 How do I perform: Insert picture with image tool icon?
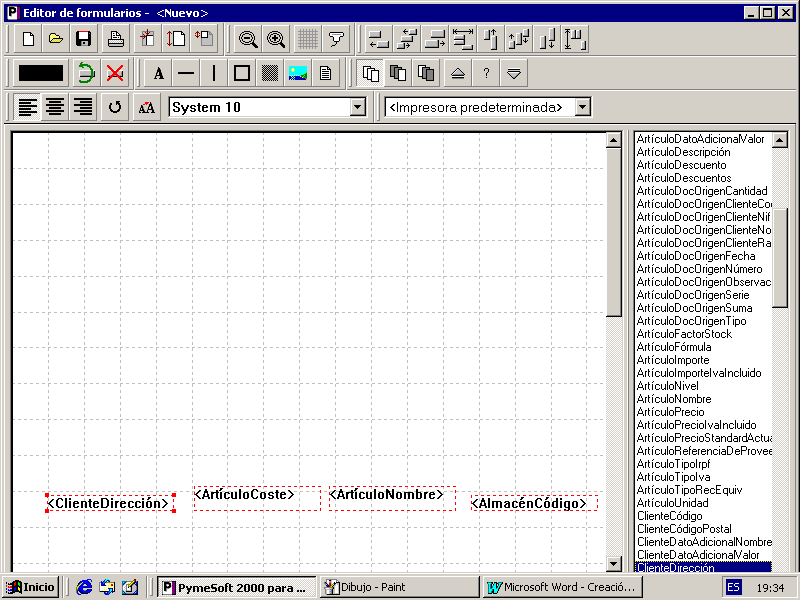point(297,73)
